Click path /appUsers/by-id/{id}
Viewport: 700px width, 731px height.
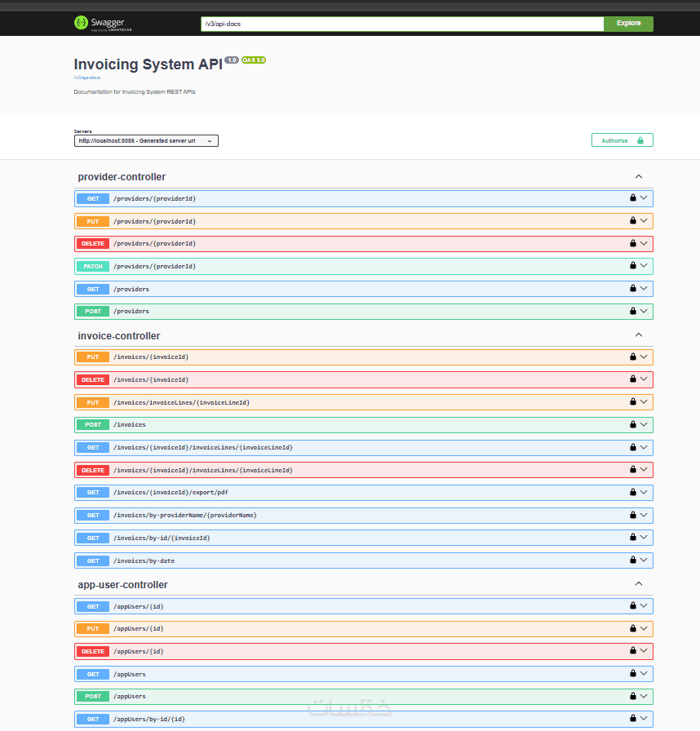point(149,720)
